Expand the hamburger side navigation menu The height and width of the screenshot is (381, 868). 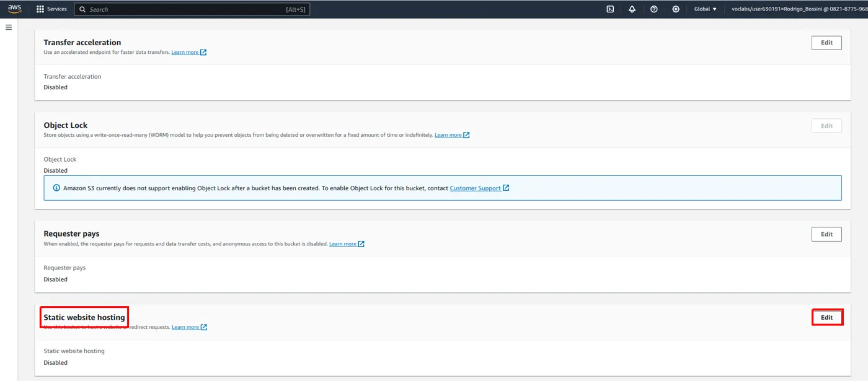pyautogui.click(x=9, y=27)
